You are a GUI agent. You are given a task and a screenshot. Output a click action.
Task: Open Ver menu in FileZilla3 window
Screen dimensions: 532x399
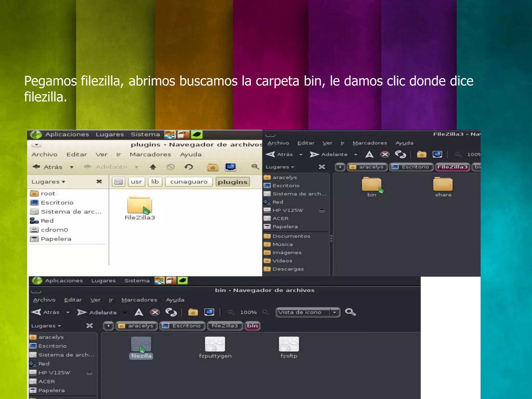pos(327,143)
